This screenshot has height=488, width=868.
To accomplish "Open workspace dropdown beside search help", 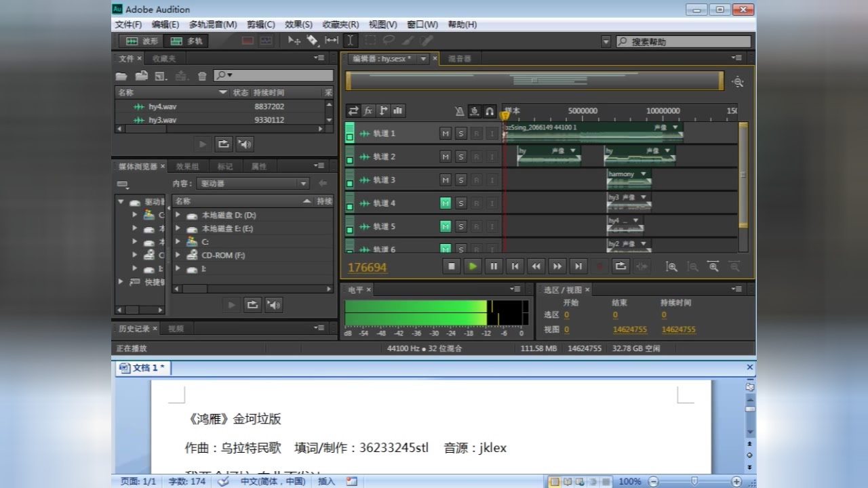I will pos(606,42).
